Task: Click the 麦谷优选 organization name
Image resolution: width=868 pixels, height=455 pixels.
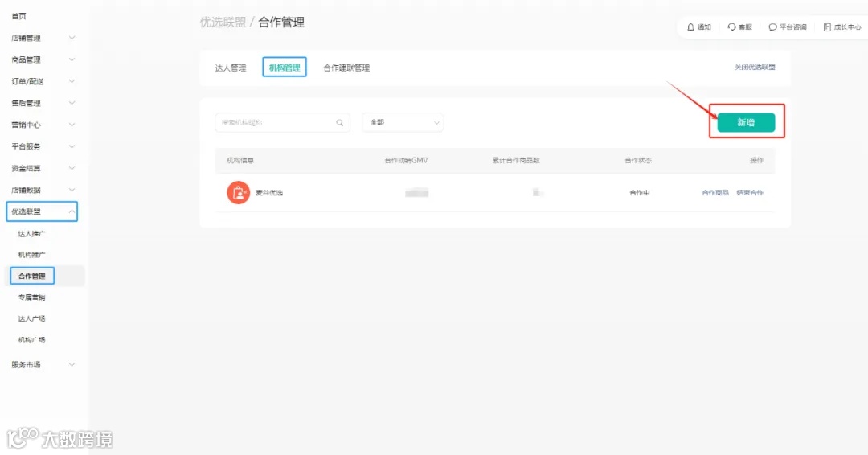Action: click(269, 193)
